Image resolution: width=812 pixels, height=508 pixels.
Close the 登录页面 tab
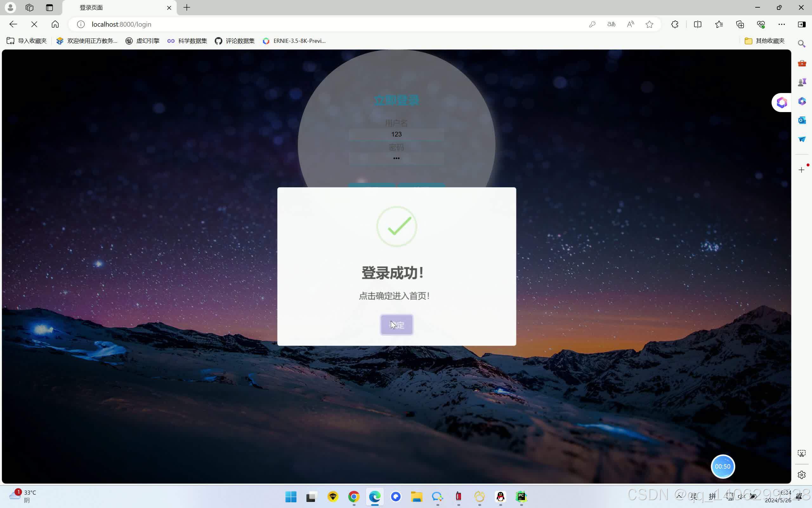[169, 7]
